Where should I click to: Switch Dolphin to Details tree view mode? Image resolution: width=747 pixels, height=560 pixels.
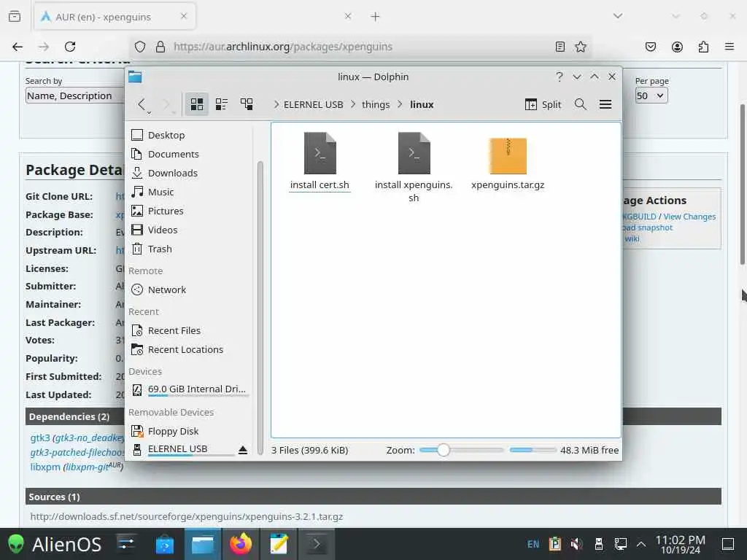pos(247,104)
